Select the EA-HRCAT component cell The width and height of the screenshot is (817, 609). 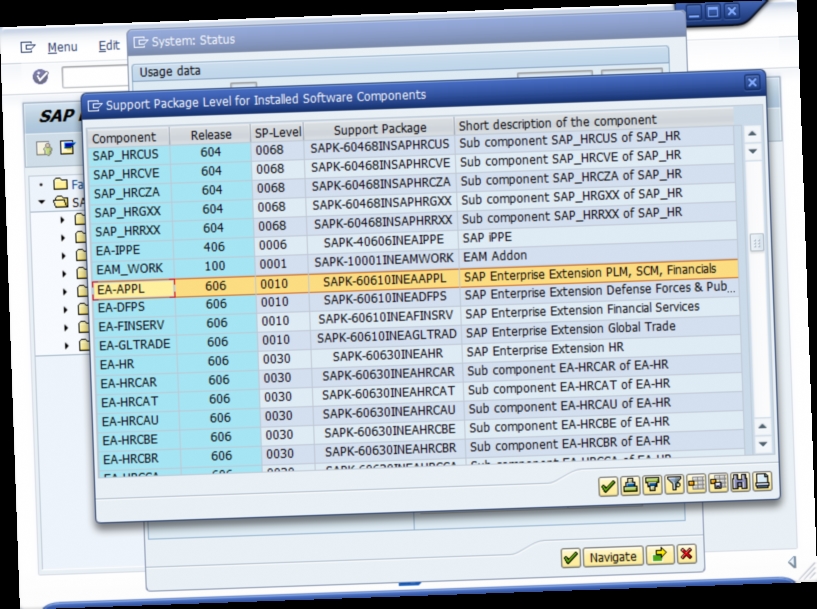(x=139, y=402)
